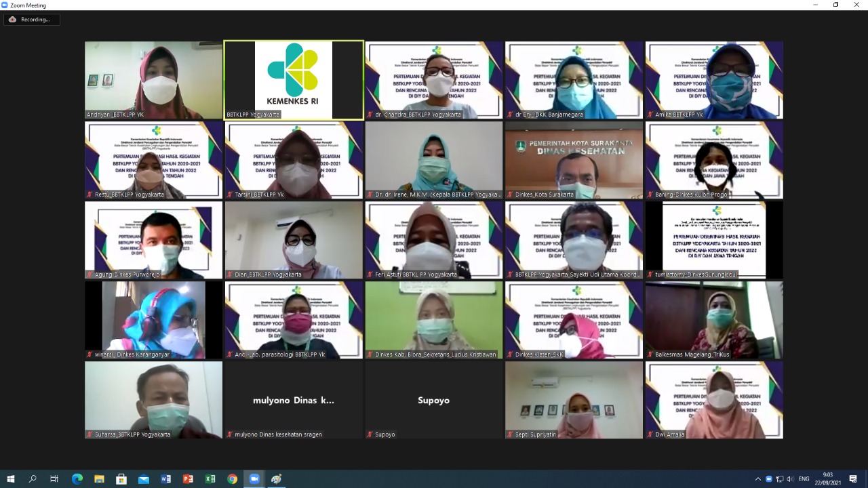Open Microsoft Store from taskbar
The height and width of the screenshot is (488, 868).
pyautogui.click(x=121, y=479)
